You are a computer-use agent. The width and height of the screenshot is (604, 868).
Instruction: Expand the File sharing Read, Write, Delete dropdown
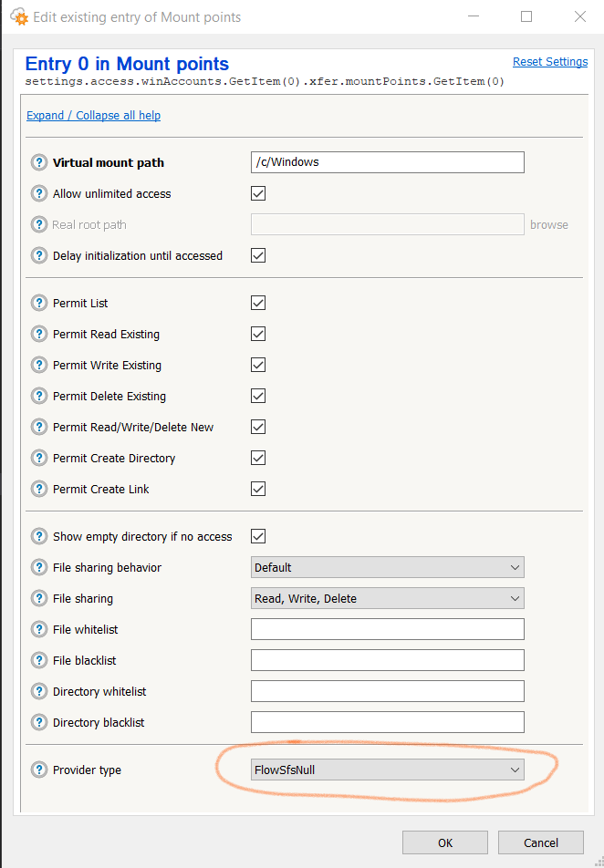[387, 598]
